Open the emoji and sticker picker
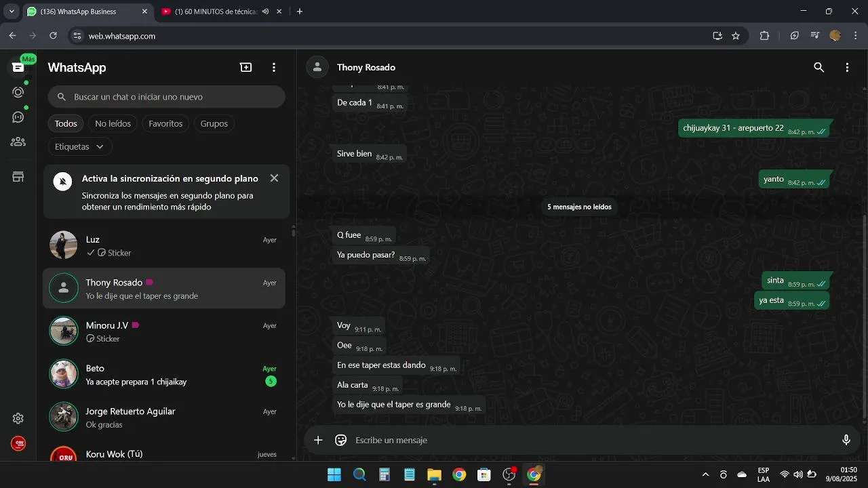This screenshot has width=868, height=488. click(x=341, y=440)
